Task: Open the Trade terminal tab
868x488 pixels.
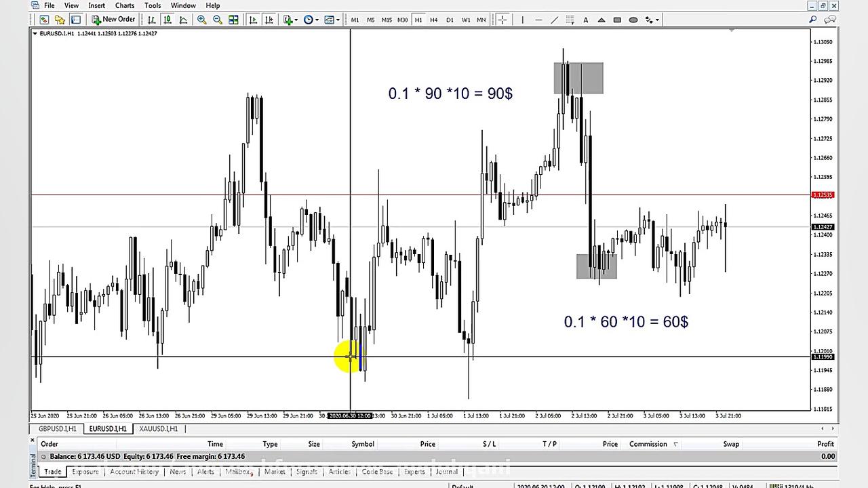Action: click(x=52, y=472)
